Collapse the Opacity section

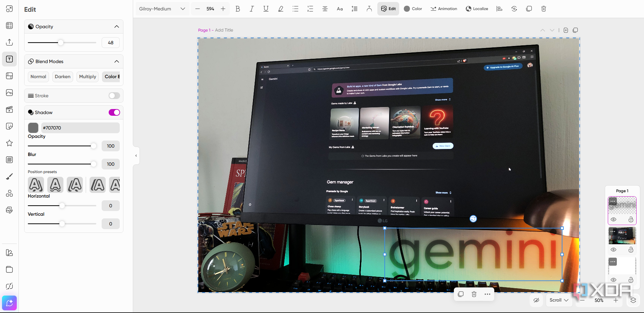point(117,27)
